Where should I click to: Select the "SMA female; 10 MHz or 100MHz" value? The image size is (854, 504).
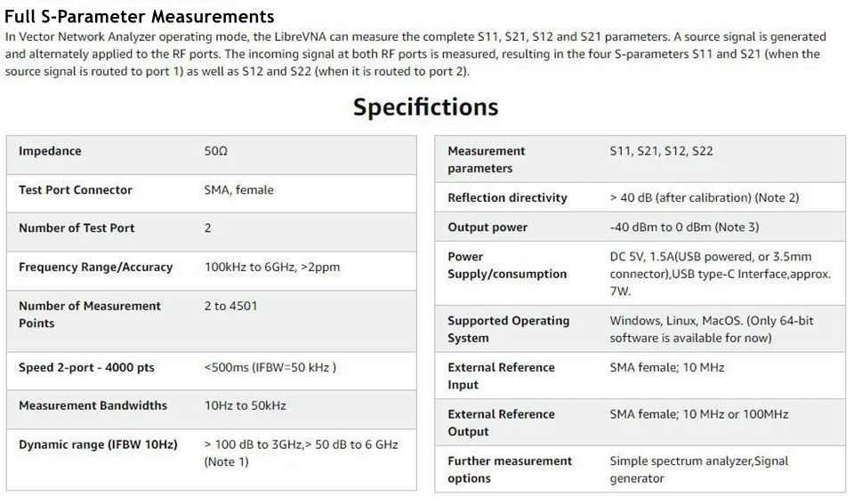[x=698, y=414]
